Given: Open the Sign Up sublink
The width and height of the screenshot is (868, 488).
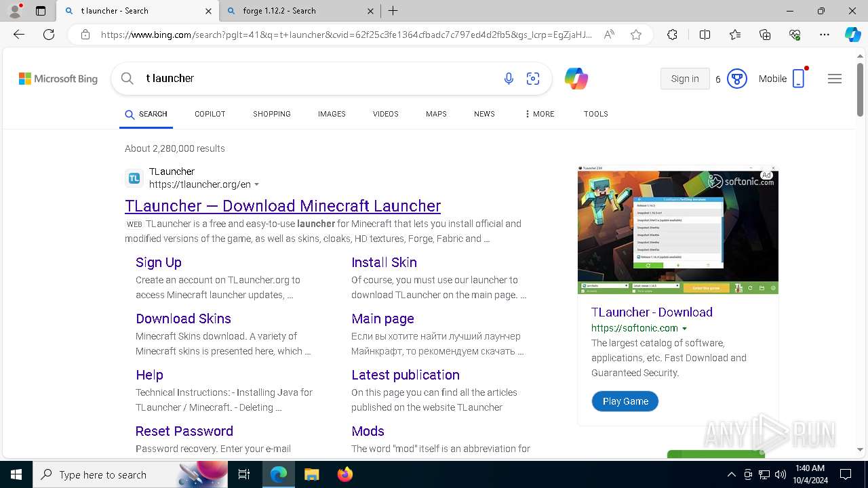Looking at the screenshot, I should pos(159,262).
